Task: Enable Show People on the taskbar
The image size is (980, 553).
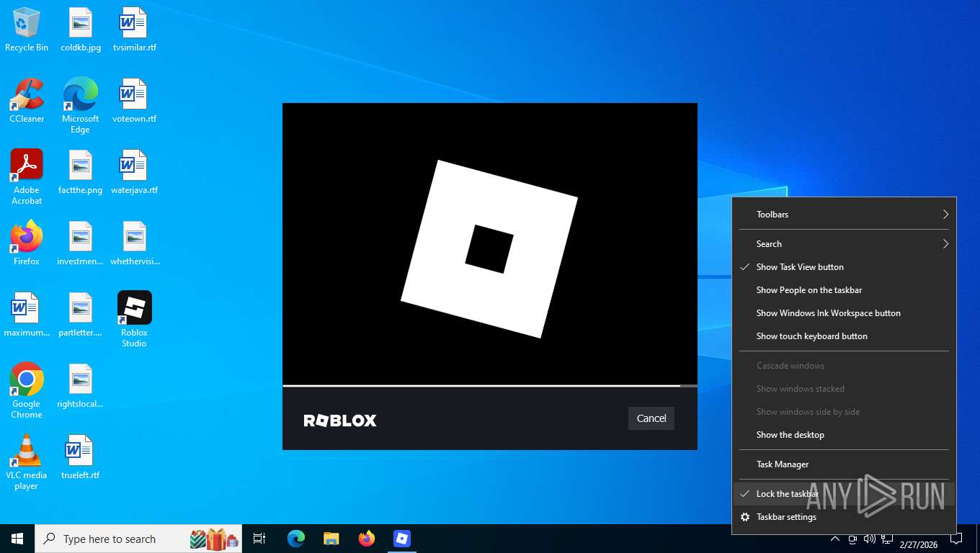Action: (844, 290)
